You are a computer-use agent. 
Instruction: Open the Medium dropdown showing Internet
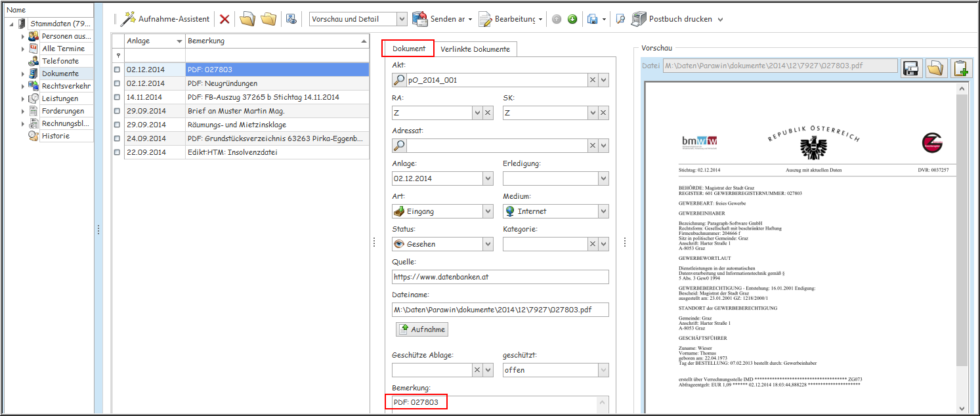point(603,211)
